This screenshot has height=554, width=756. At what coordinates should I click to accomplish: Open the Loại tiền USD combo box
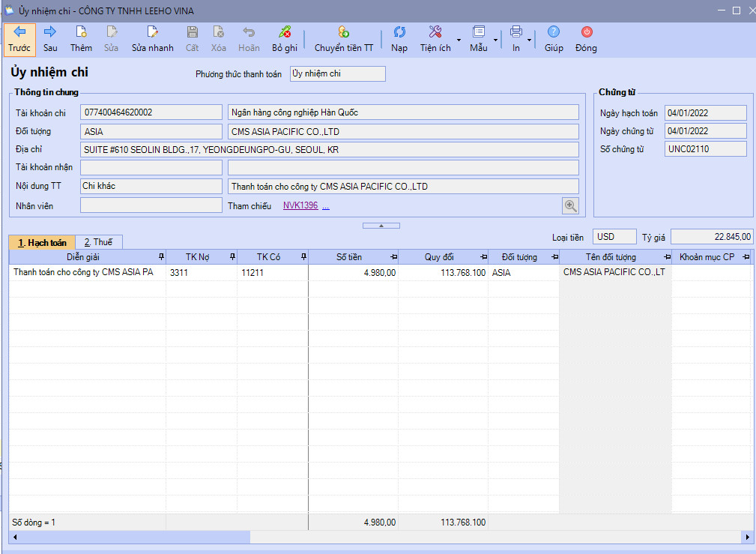click(614, 237)
